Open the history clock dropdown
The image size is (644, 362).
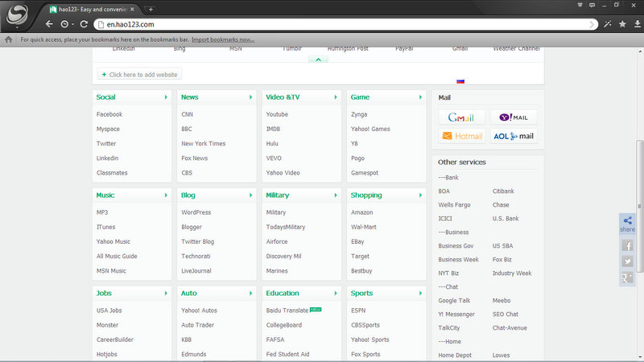click(x=67, y=24)
